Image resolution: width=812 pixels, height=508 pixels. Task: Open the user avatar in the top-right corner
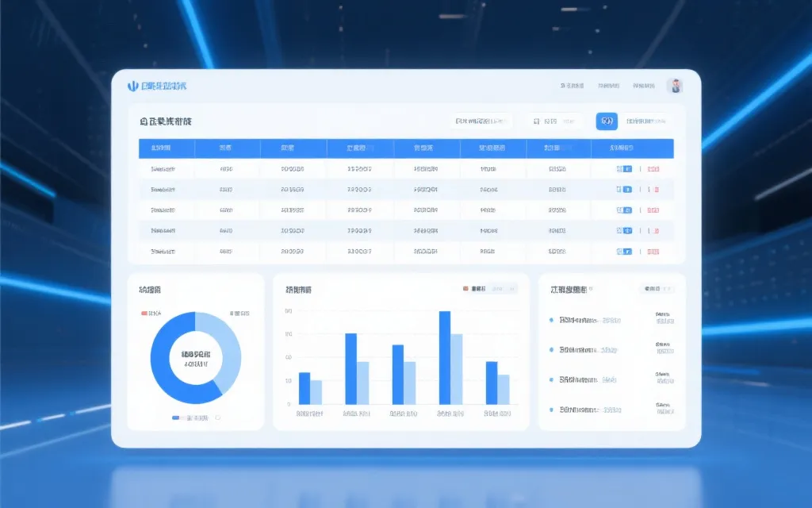click(676, 86)
